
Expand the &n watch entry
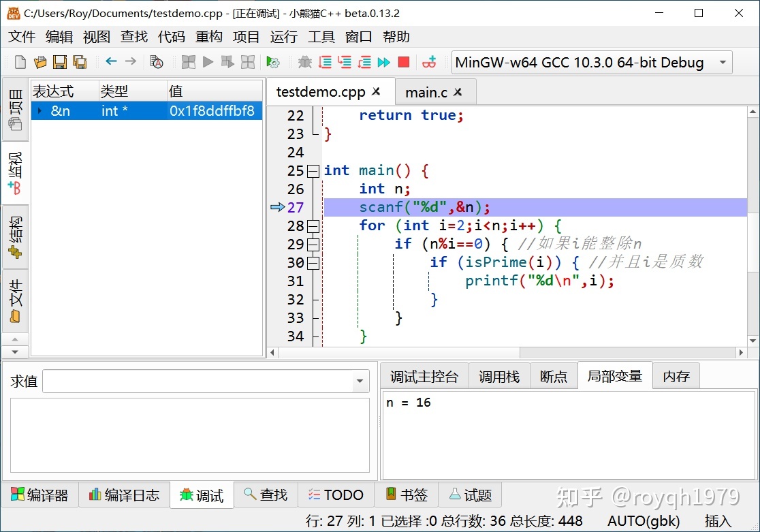[x=39, y=111]
